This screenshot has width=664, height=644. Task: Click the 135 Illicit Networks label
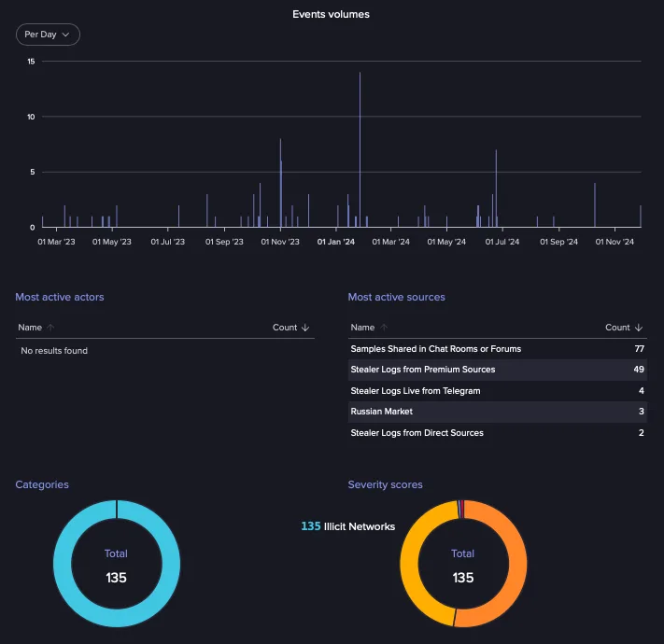347,526
